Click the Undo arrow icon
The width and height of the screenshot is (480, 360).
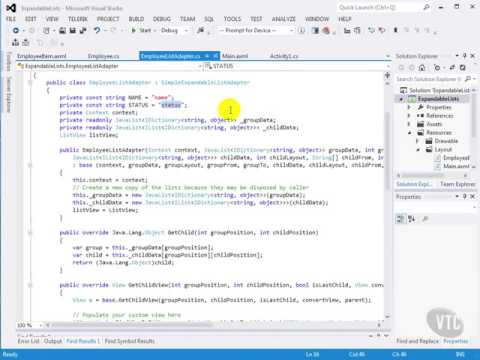point(97,30)
